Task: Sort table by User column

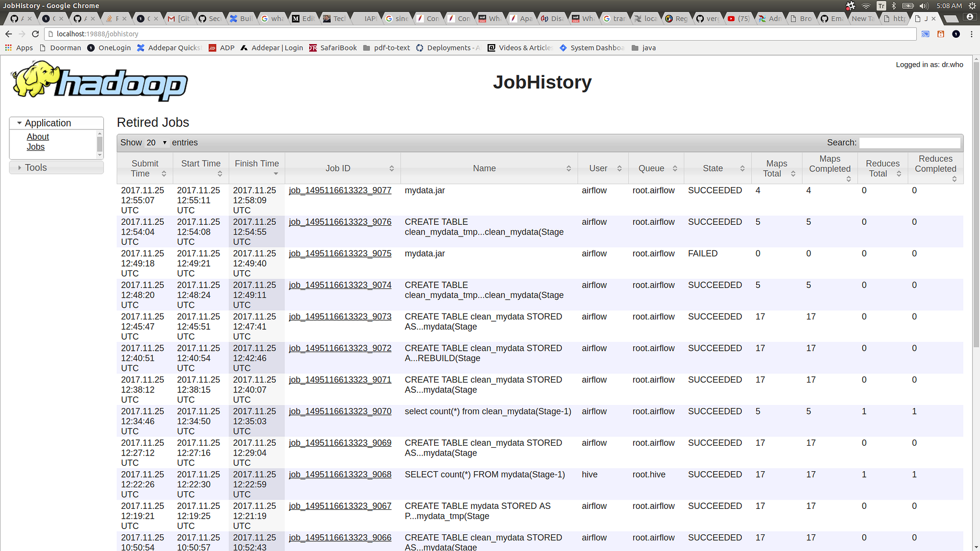Action: (603, 168)
